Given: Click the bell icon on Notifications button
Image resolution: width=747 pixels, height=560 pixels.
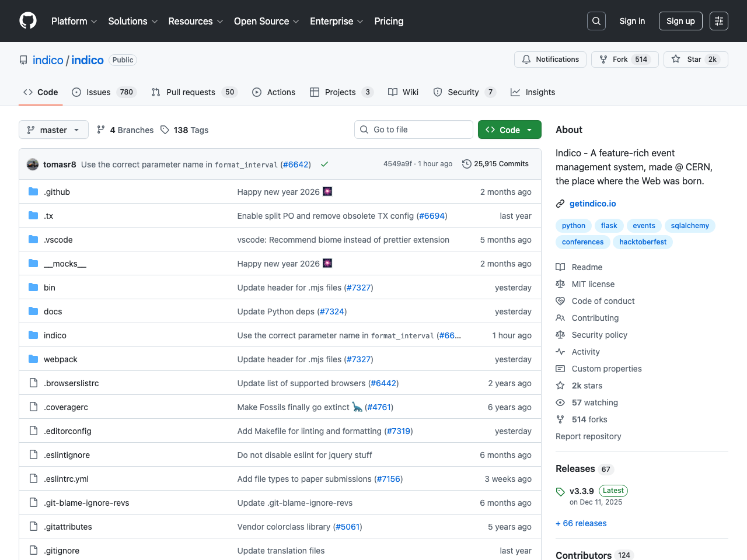Looking at the screenshot, I should click(x=526, y=60).
